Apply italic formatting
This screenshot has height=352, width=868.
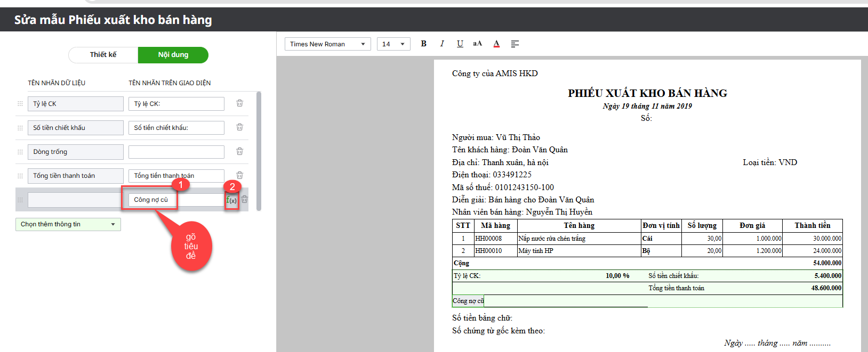point(441,44)
